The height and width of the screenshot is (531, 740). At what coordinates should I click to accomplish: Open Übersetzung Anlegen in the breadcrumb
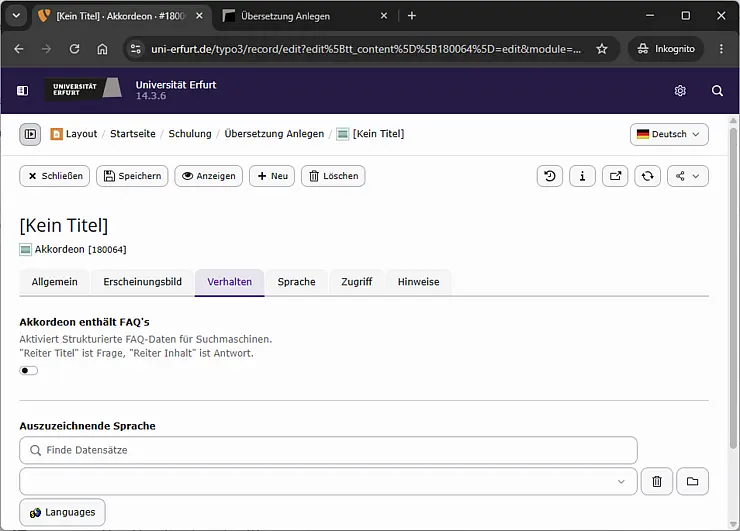(x=274, y=134)
